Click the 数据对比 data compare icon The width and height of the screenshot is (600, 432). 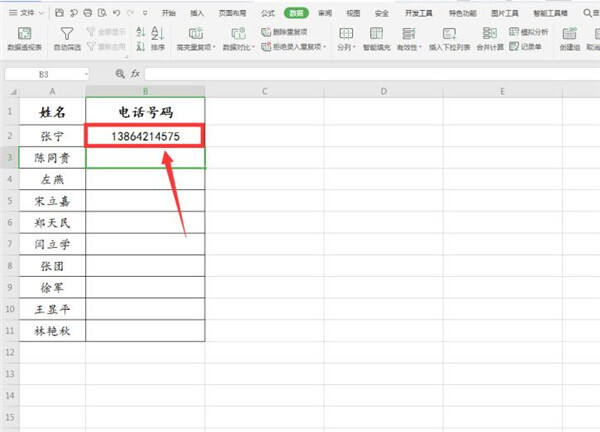(238, 33)
